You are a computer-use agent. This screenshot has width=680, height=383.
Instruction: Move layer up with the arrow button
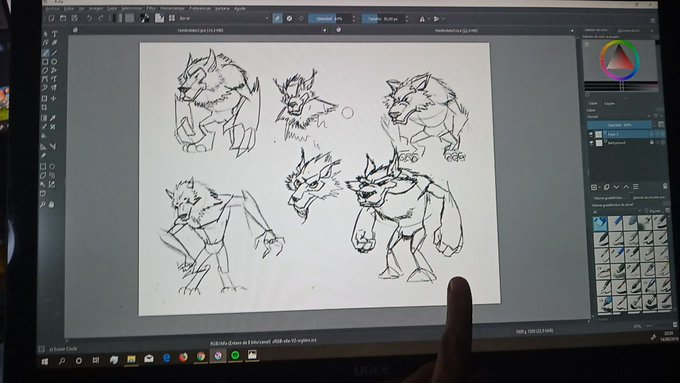(626, 187)
